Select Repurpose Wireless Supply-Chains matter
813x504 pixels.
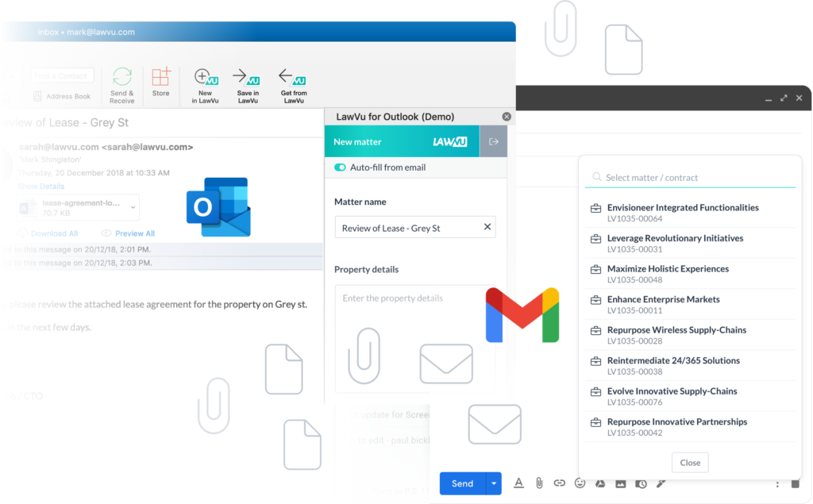690,335
